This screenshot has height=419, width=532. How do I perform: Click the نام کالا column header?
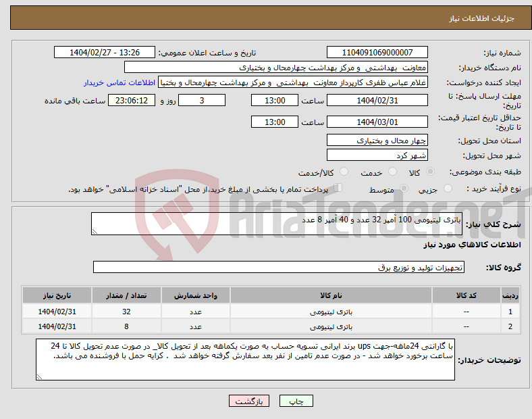pyautogui.click(x=331, y=295)
